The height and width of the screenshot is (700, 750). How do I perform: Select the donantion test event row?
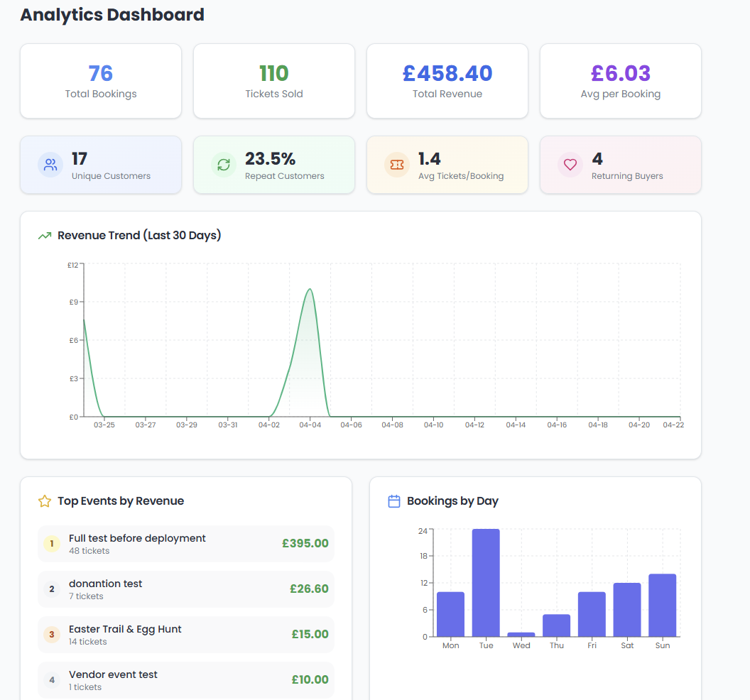[185, 589]
